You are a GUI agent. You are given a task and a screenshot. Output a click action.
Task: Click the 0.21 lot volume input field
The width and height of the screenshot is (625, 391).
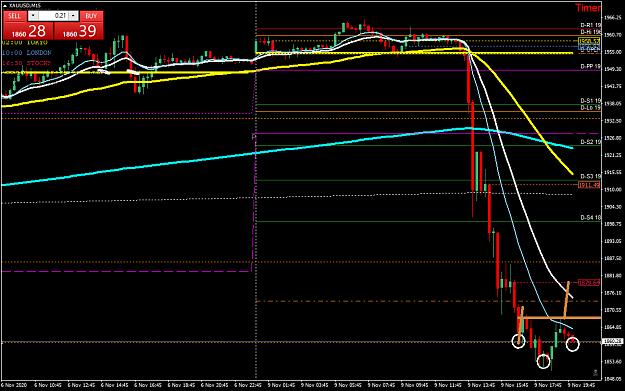(53, 16)
